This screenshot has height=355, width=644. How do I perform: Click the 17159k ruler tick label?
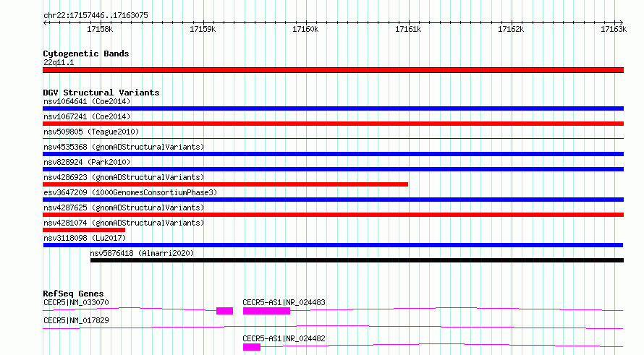pyautogui.click(x=203, y=29)
